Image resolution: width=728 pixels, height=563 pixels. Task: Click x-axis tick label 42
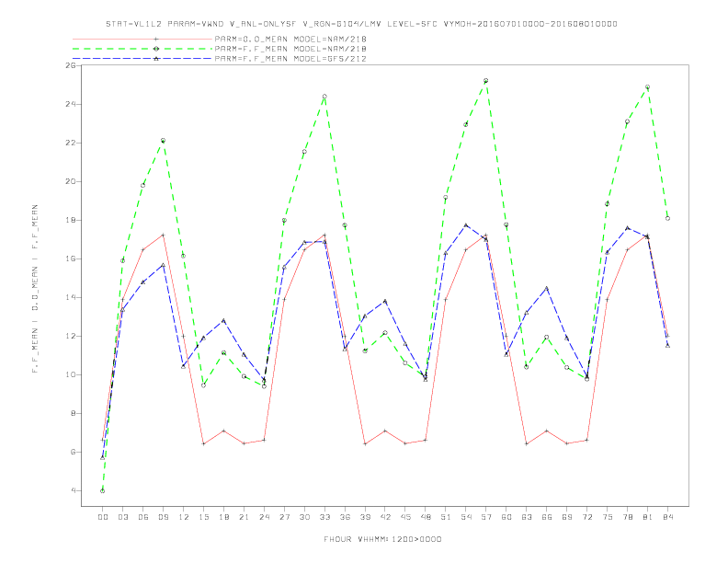pos(385,517)
